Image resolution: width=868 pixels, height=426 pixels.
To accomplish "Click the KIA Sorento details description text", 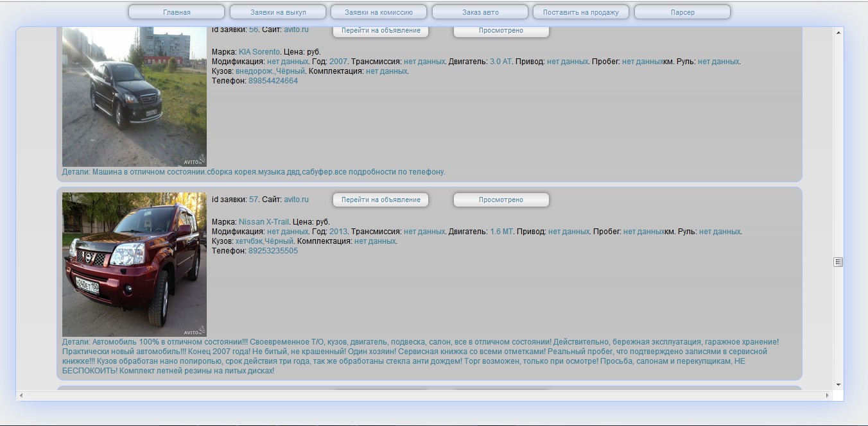I will point(254,172).
